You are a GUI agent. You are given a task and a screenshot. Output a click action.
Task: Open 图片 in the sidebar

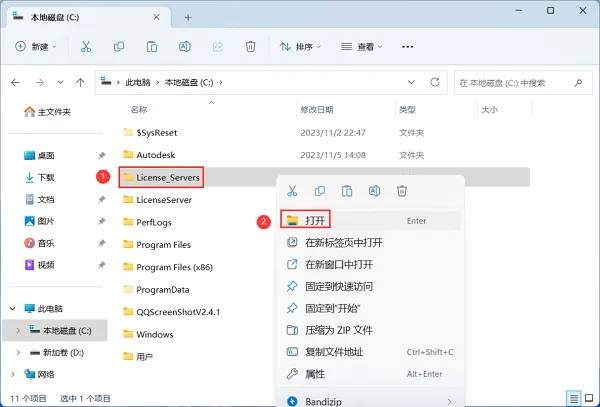click(x=39, y=221)
